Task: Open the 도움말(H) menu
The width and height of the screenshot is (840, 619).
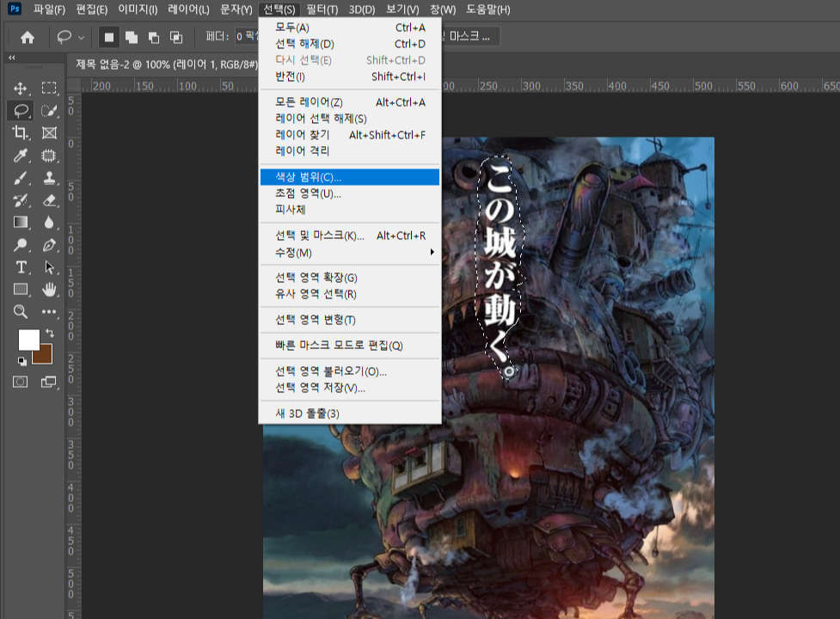Action: point(488,9)
